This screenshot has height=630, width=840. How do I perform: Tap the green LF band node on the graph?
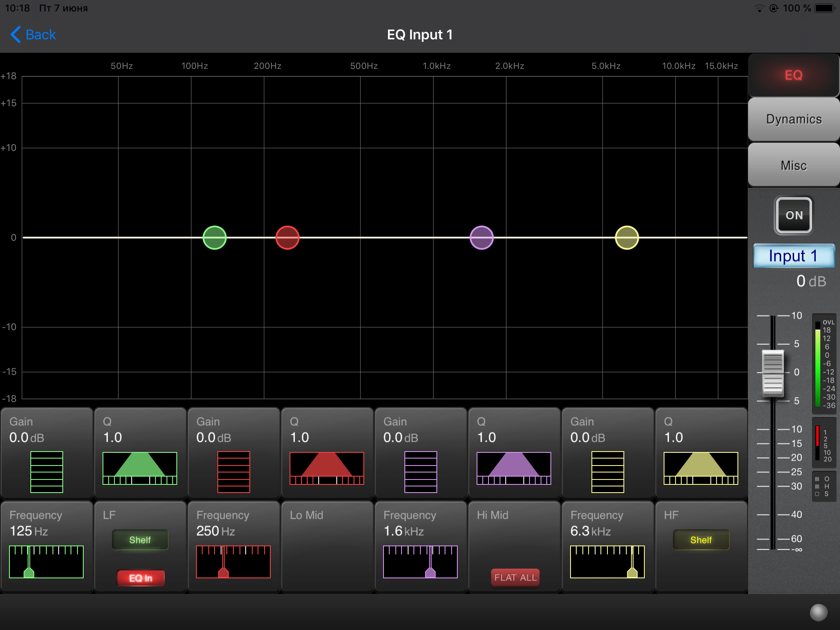pos(215,237)
